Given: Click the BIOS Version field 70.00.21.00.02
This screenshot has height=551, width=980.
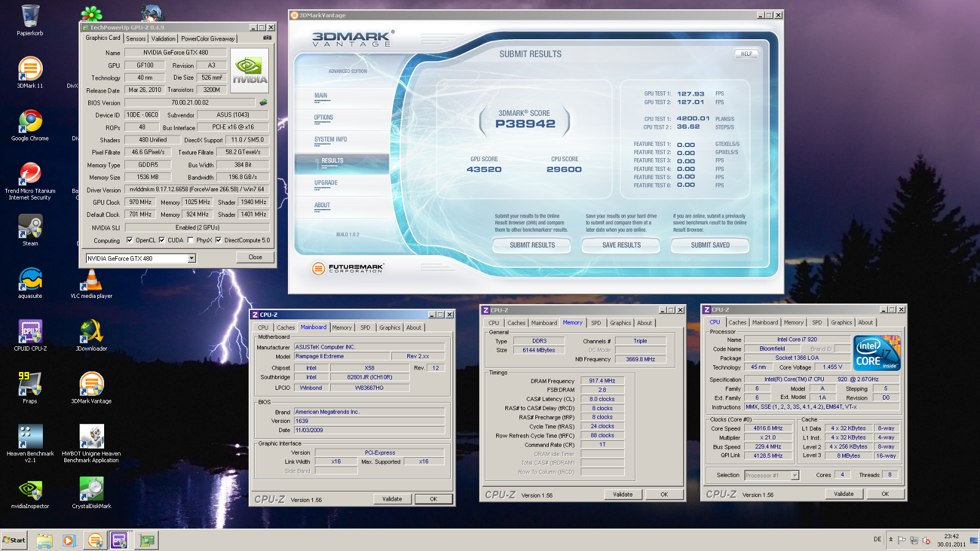Looking at the screenshot, I should 190,102.
